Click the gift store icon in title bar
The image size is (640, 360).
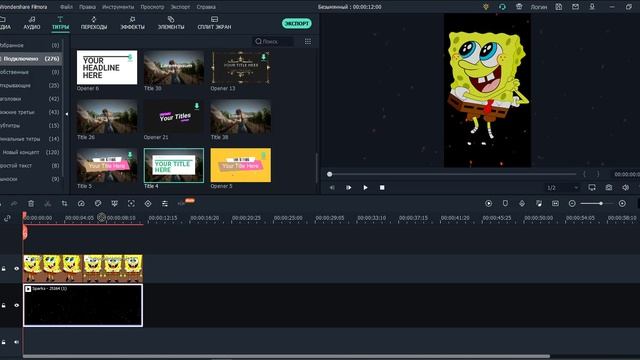pyautogui.click(x=519, y=7)
